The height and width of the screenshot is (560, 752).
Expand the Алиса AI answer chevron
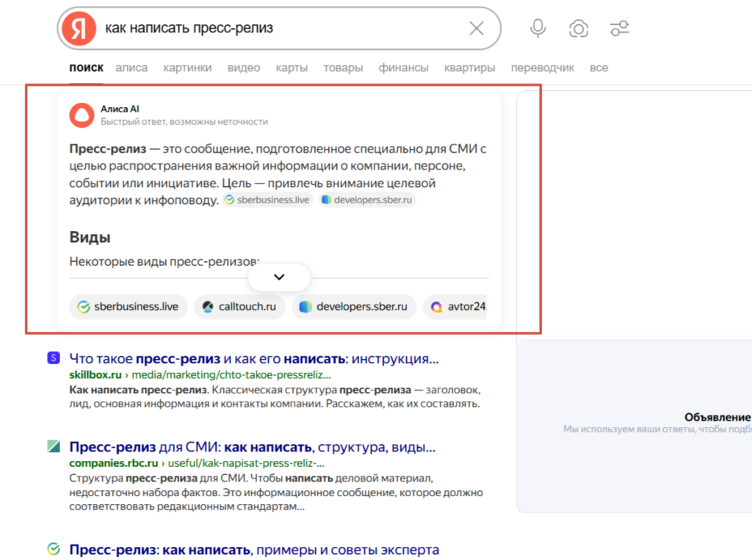coord(279,277)
